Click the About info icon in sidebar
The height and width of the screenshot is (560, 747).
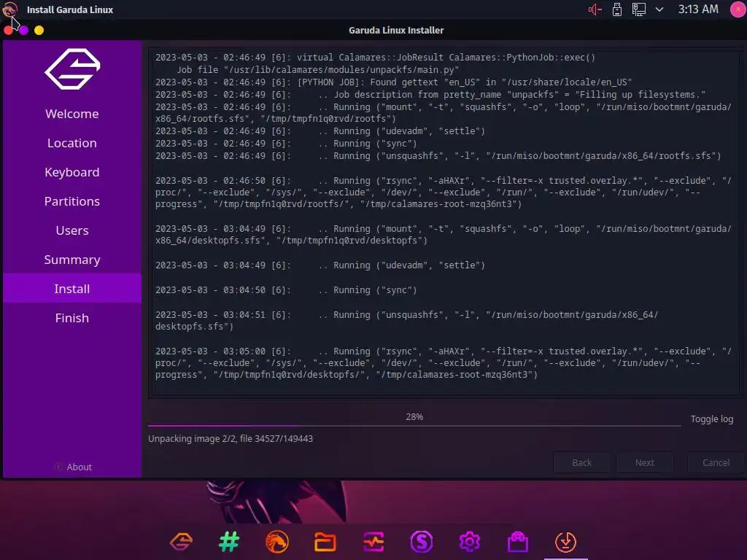[58, 467]
